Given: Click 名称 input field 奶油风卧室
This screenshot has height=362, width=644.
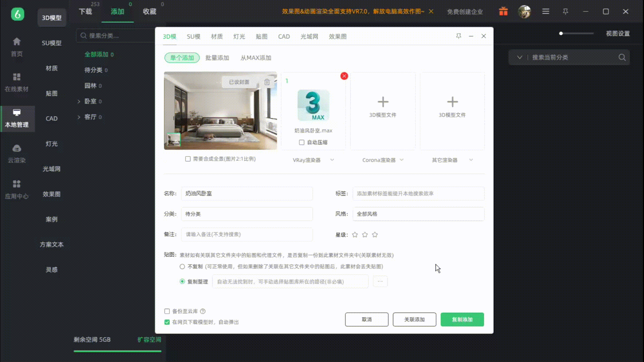Looking at the screenshot, I should (x=247, y=193).
